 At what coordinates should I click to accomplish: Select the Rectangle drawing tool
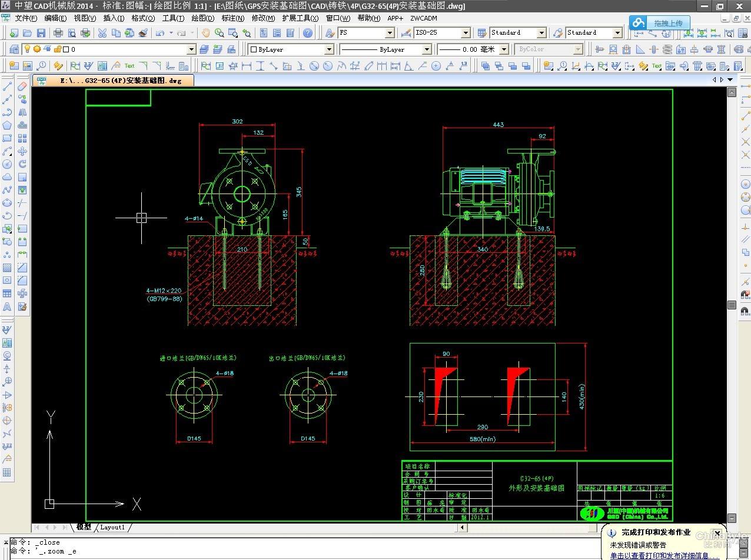[7, 138]
